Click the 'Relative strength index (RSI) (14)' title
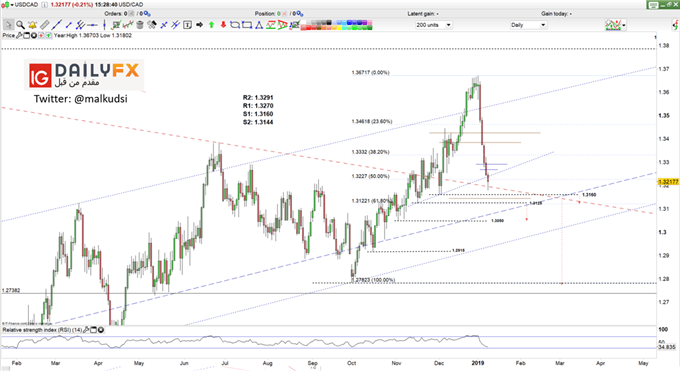 (x=42, y=330)
